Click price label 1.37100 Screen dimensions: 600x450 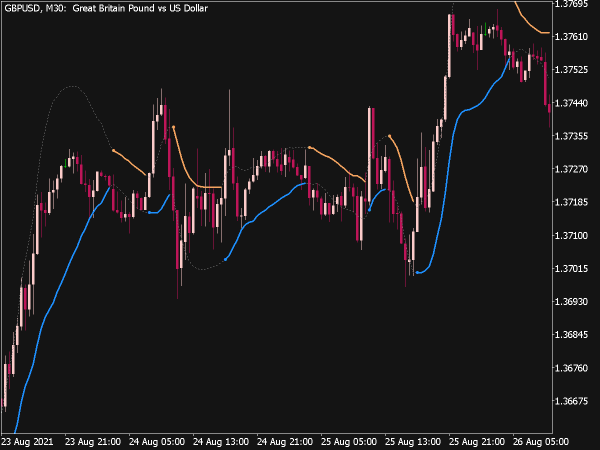point(571,236)
